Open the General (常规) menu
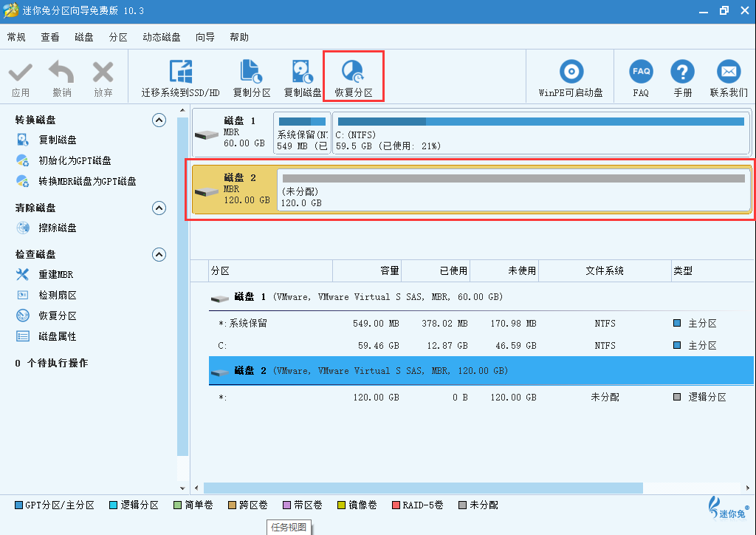 [16, 37]
